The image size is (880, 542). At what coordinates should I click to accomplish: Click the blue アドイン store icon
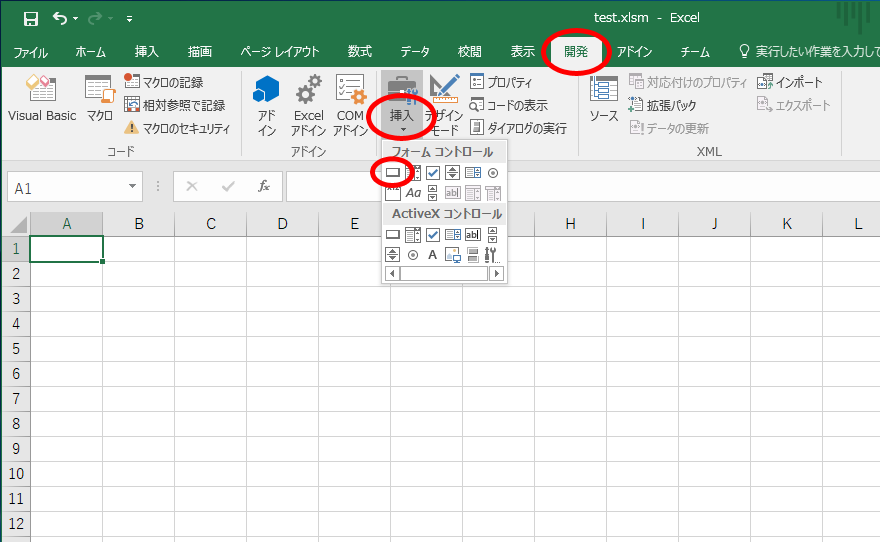(266, 105)
